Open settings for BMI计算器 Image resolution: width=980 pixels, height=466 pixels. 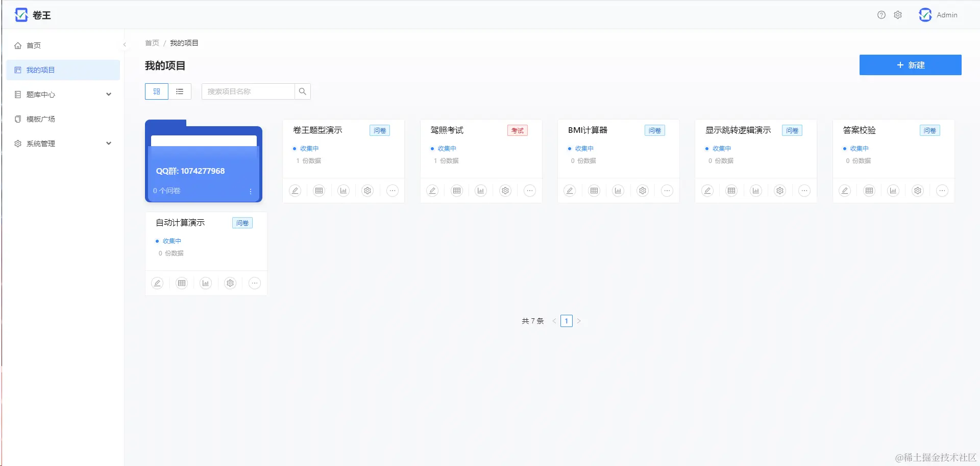pyautogui.click(x=643, y=191)
